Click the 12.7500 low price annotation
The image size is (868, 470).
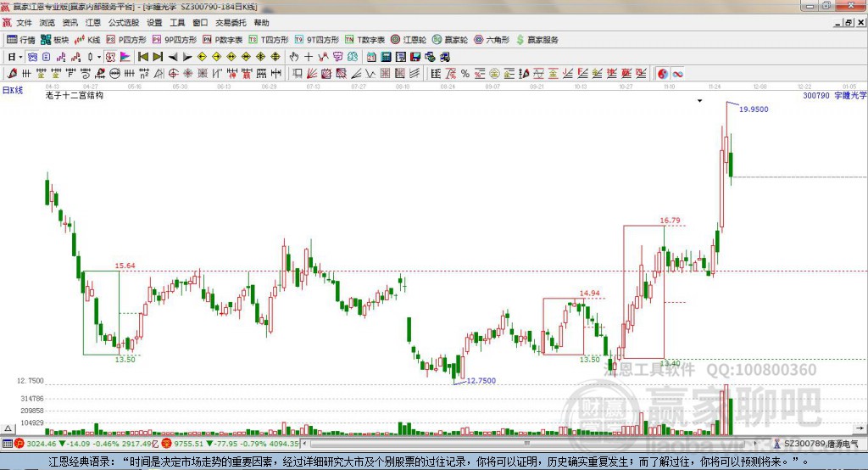point(481,381)
